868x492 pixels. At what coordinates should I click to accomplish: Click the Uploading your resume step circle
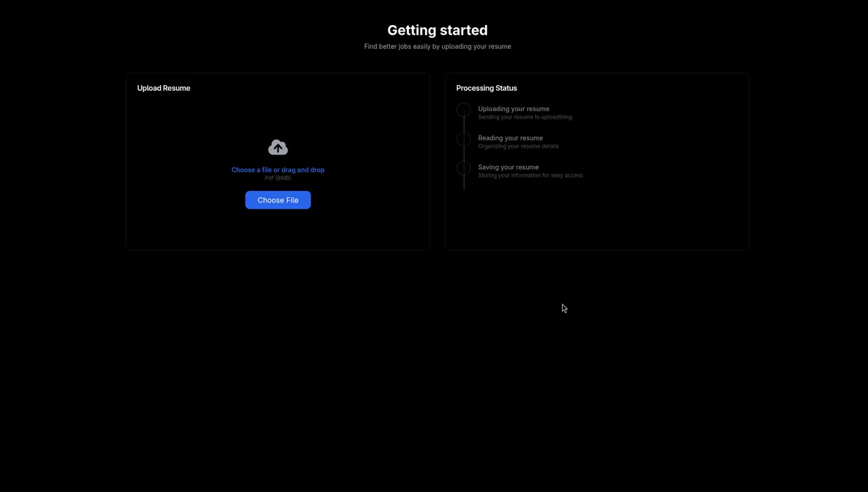point(464,110)
